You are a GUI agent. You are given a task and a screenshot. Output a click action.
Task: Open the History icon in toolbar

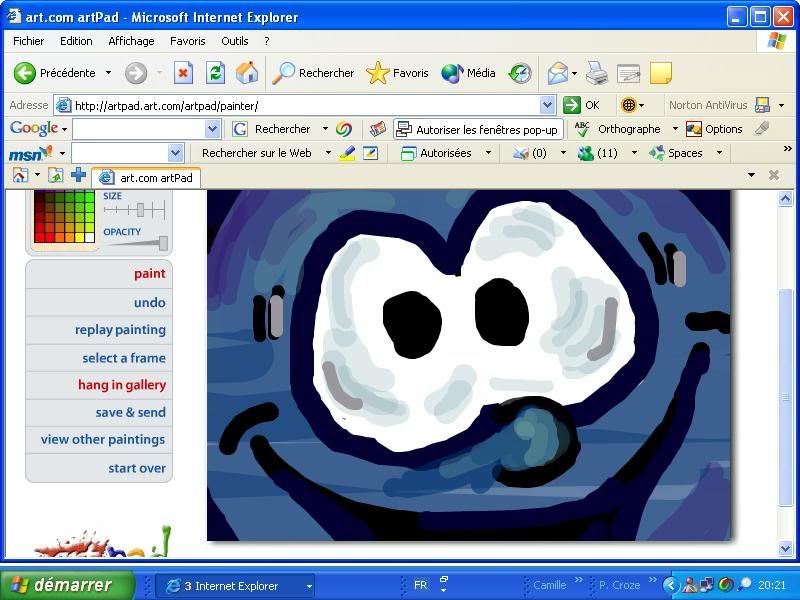tap(520, 73)
